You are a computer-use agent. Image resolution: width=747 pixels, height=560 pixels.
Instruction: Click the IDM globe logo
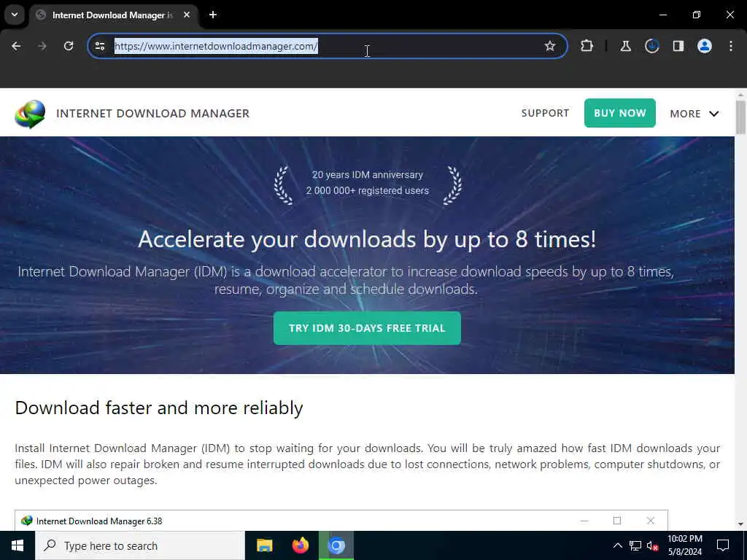(30, 114)
